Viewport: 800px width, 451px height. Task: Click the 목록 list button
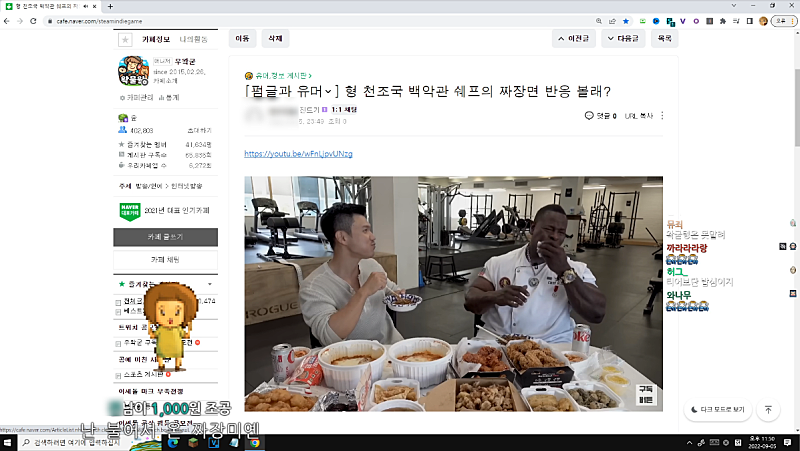point(664,38)
